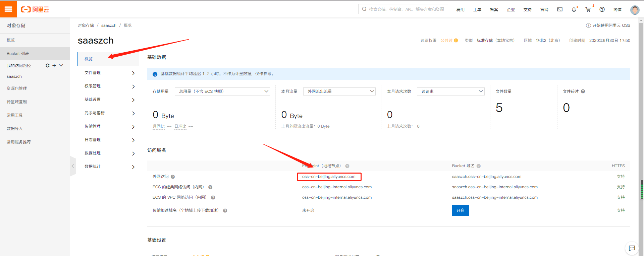Open 跨区域复制 in sidebar
Viewport: 644px width, 256px height.
(x=35, y=102)
